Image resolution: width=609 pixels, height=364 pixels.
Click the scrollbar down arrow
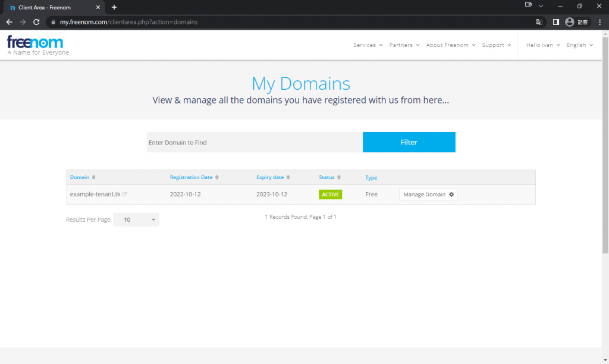click(x=605, y=360)
